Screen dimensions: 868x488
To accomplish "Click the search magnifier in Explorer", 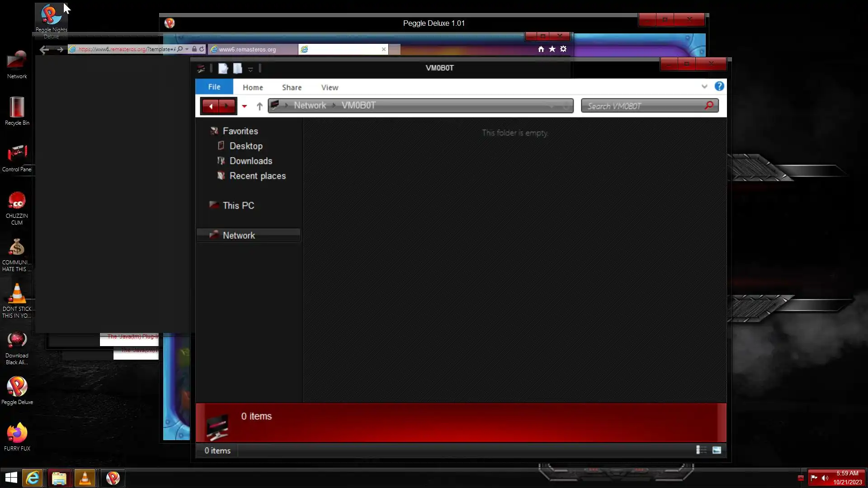I will 709,105.
